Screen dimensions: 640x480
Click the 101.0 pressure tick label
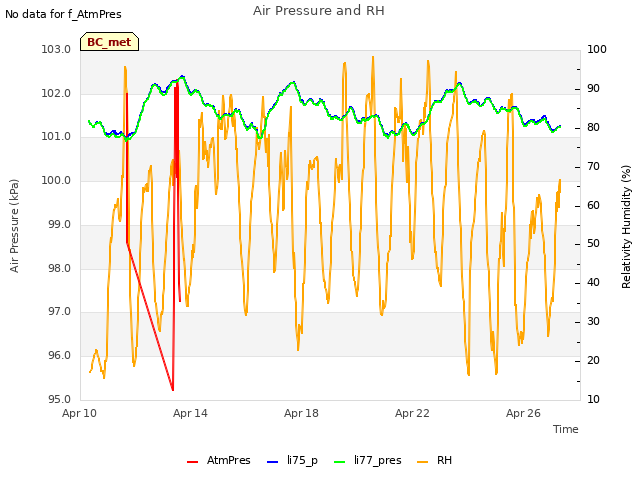56,136
